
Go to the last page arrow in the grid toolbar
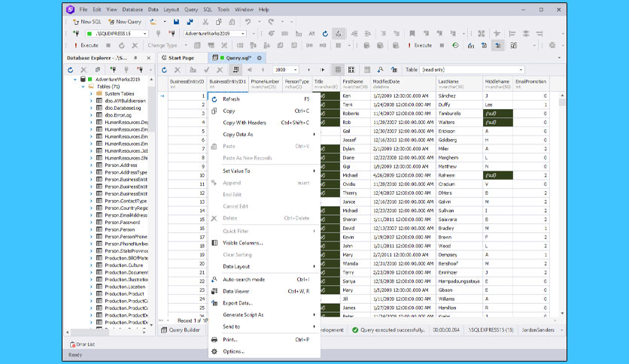[322, 70]
